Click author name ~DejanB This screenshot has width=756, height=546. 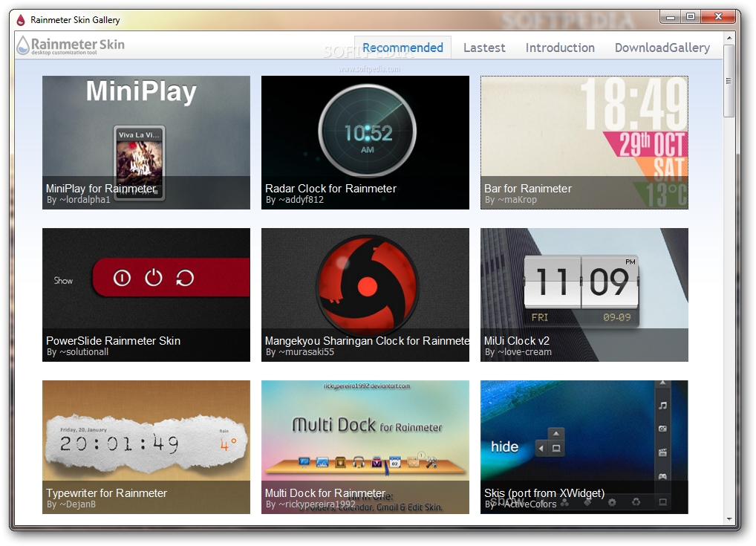[x=78, y=504]
